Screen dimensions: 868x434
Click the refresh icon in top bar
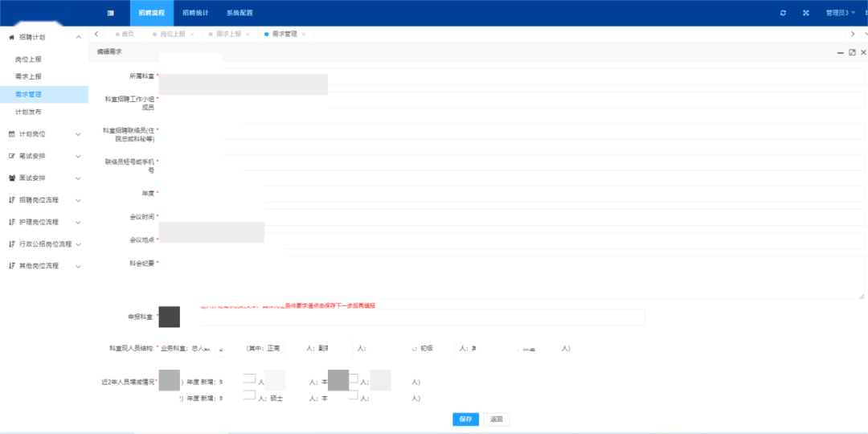point(783,14)
